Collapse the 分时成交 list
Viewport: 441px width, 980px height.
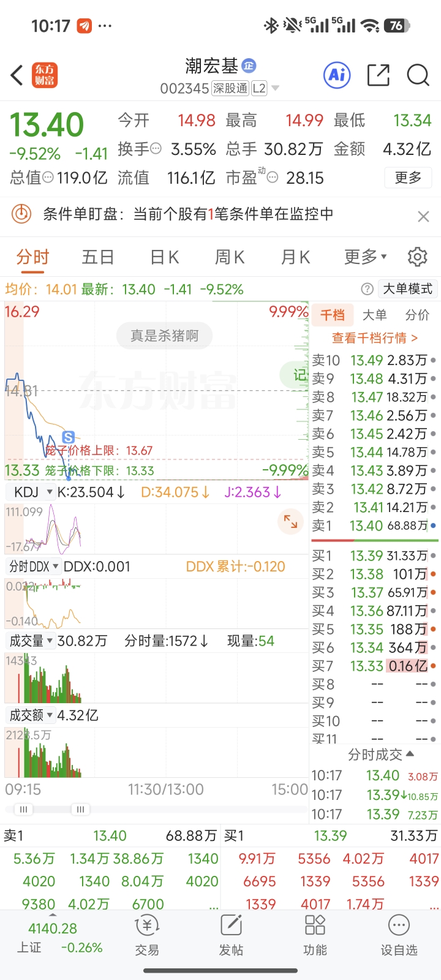click(380, 755)
